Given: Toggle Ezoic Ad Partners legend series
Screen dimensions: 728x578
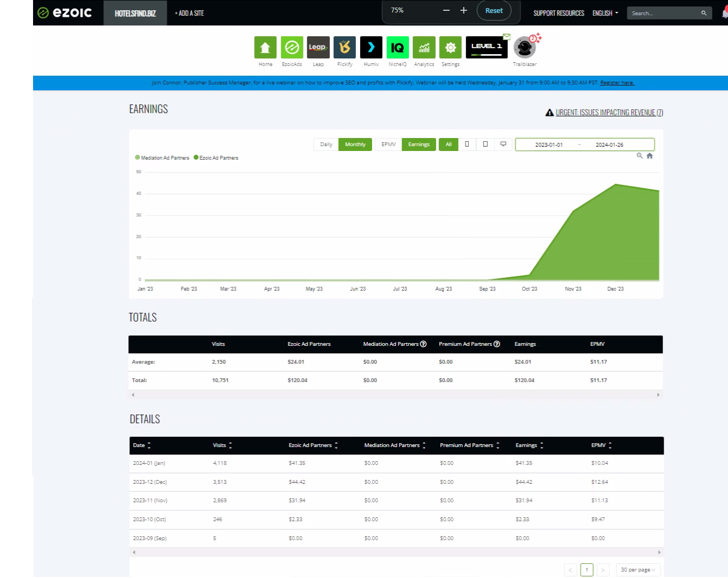Looking at the screenshot, I should (216, 158).
